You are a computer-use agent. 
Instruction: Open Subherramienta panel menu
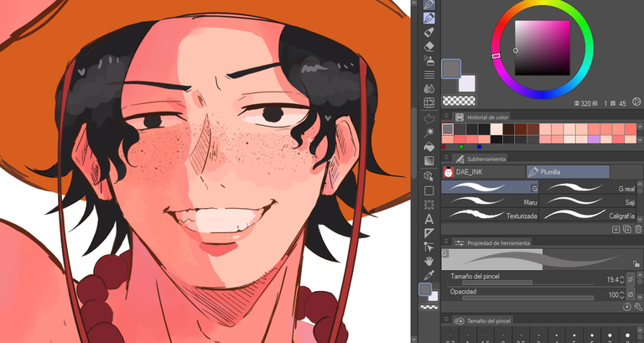[446, 158]
